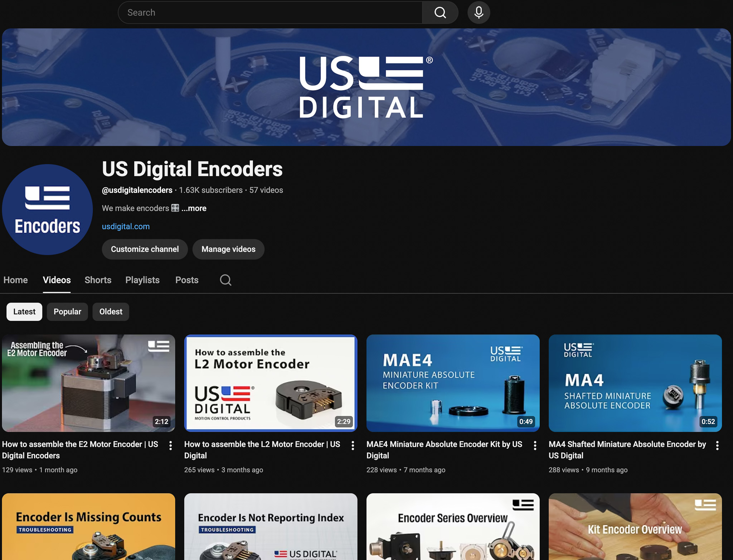Click the Encoders channel avatar

tap(47, 209)
